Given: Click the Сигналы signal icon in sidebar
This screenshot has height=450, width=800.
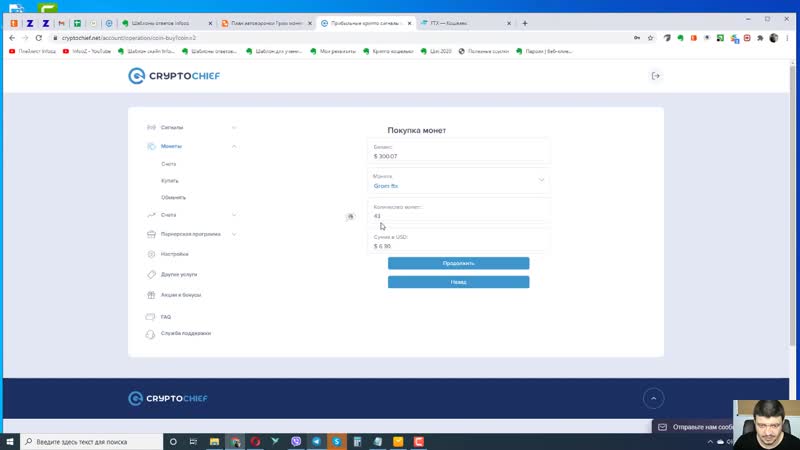Looking at the screenshot, I should point(151,128).
